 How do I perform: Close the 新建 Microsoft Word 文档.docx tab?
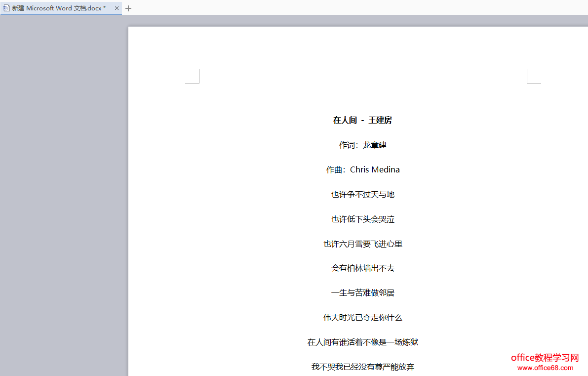(117, 8)
